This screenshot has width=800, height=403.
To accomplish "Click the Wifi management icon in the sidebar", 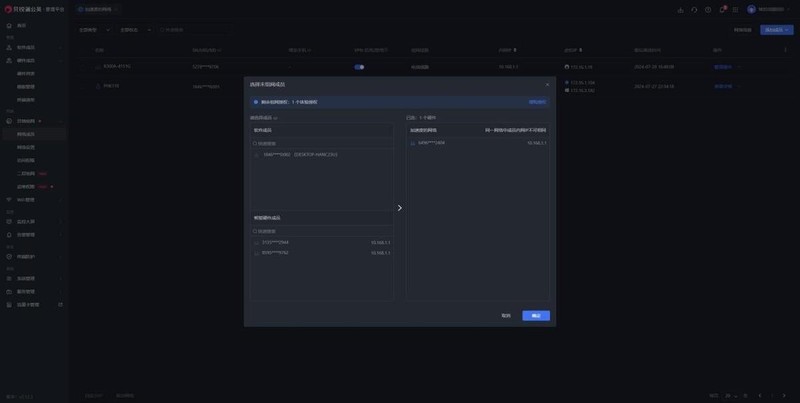I will (9, 200).
